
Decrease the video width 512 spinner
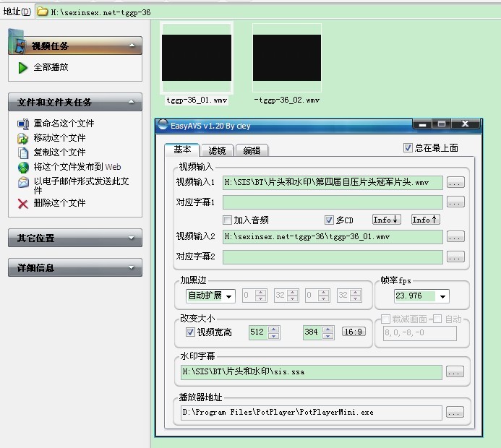point(274,335)
